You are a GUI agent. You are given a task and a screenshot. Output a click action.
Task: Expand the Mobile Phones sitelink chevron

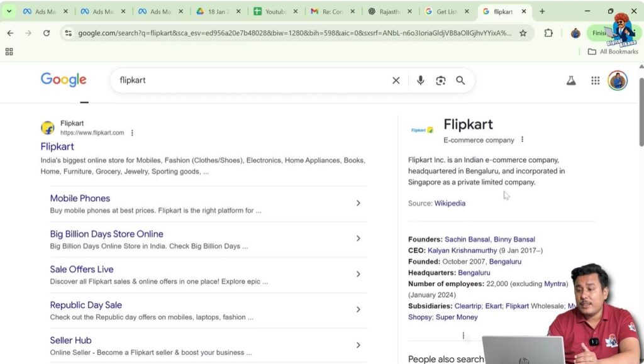point(358,203)
